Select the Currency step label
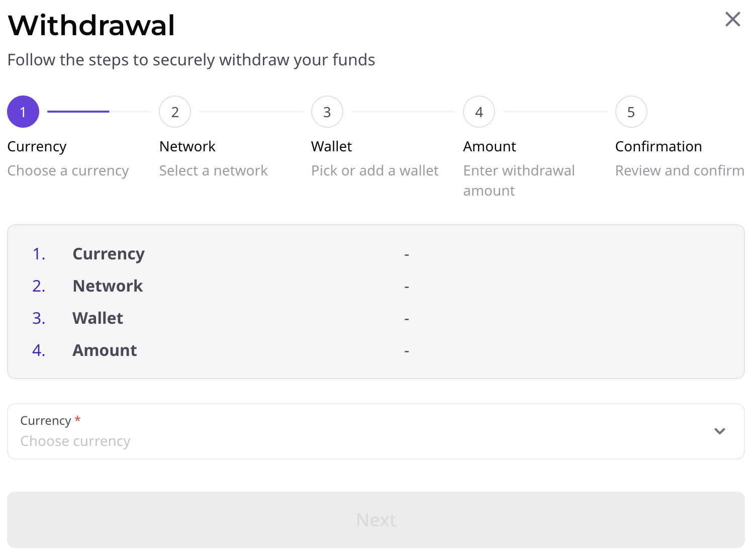Screen dimensions: 756x550 37,147
